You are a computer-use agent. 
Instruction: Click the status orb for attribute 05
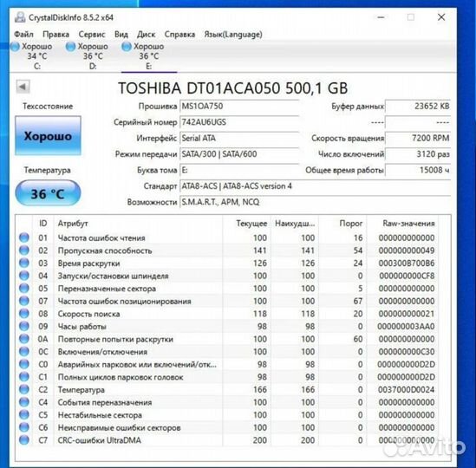[x=24, y=288]
